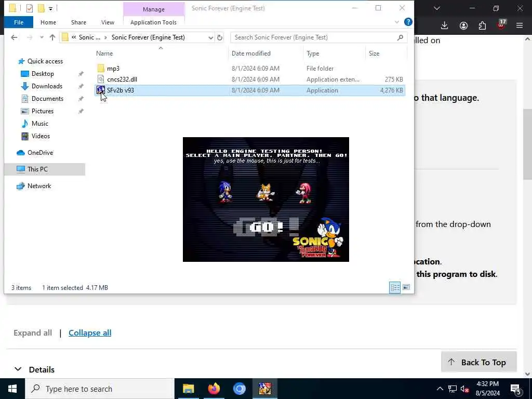Click the Manage contextual tab

[154, 9]
